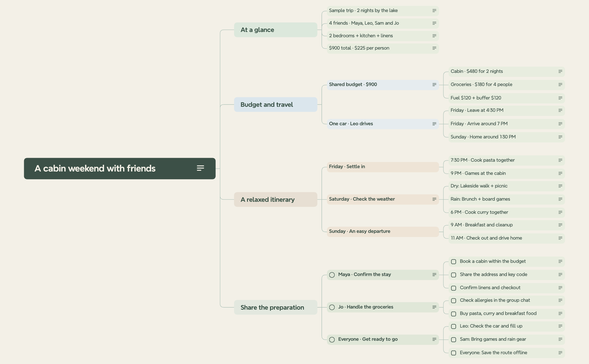Click 9 PM Games at the cabin text
The image size is (589, 364).
[478, 173]
